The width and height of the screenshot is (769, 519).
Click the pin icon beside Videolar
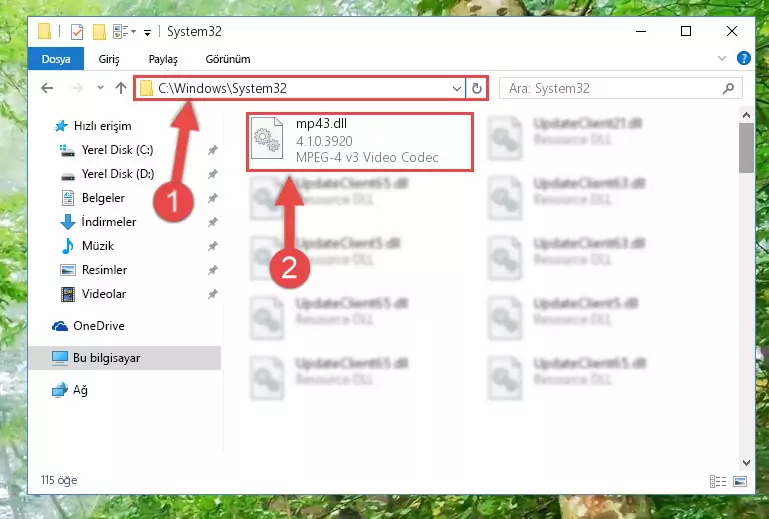(212, 294)
